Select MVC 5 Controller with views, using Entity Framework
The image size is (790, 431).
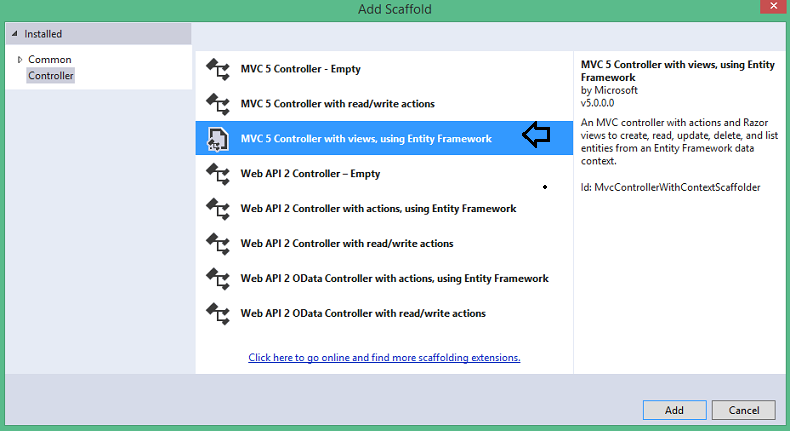click(366, 139)
